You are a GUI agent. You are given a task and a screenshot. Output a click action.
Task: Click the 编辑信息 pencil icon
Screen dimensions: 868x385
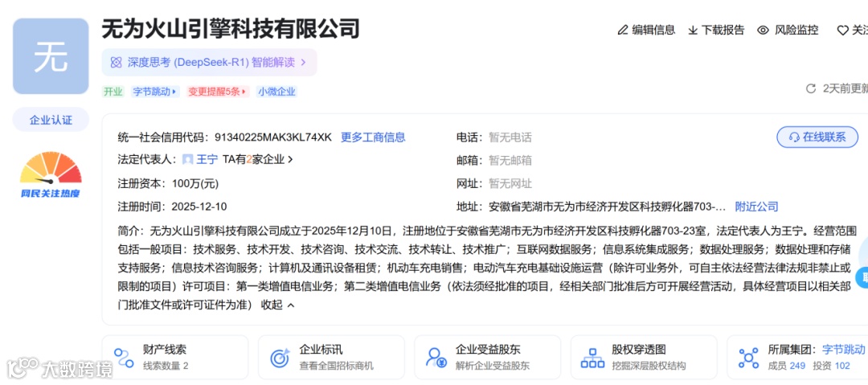(623, 30)
